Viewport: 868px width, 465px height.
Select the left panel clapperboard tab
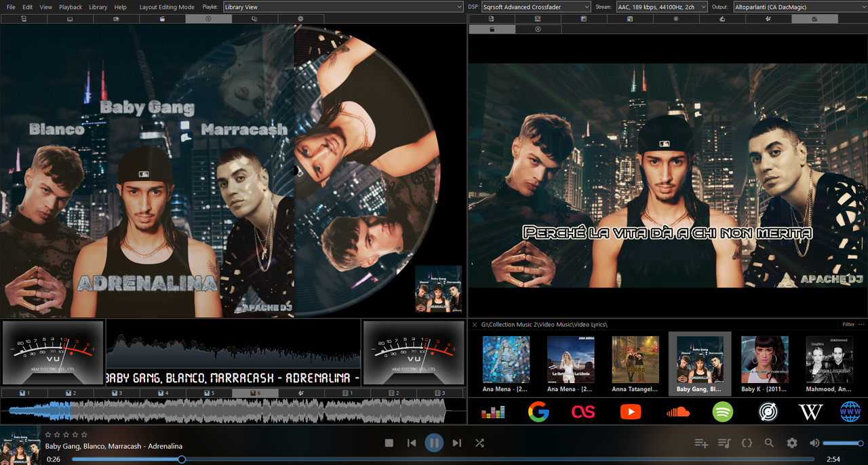pos(162,19)
